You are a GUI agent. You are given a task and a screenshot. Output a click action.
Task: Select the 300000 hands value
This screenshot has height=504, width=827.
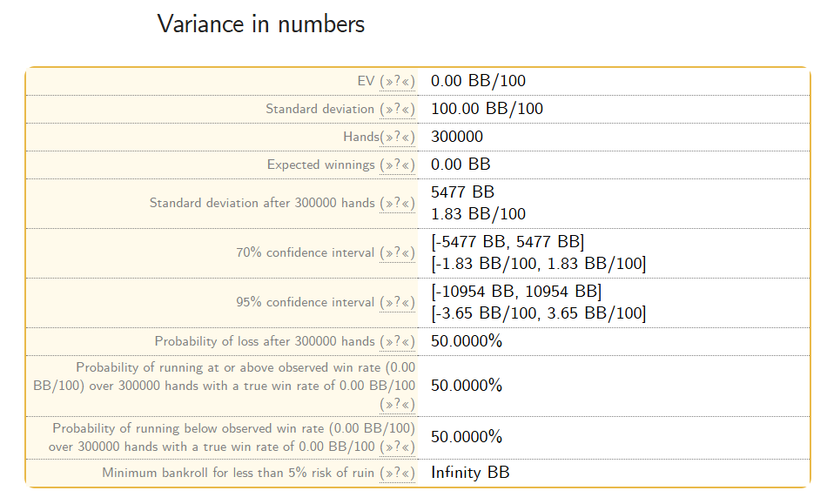(457, 137)
